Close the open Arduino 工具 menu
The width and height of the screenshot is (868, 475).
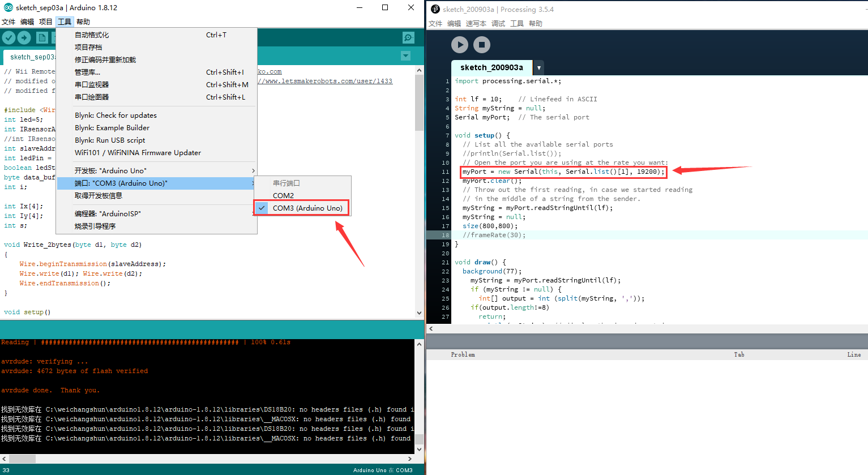point(65,22)
